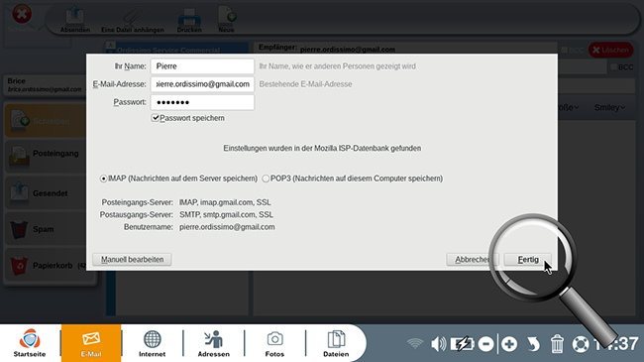Open the Startseite home icon
This screenshot has height=362, width=644.
30,343
